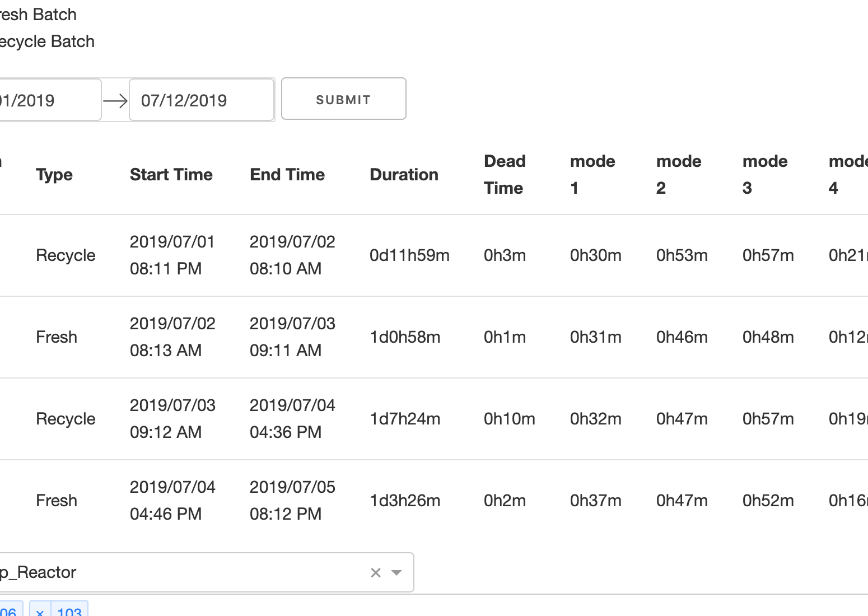
Task: Click the Dead Time column header
Action: pos(505,175)
